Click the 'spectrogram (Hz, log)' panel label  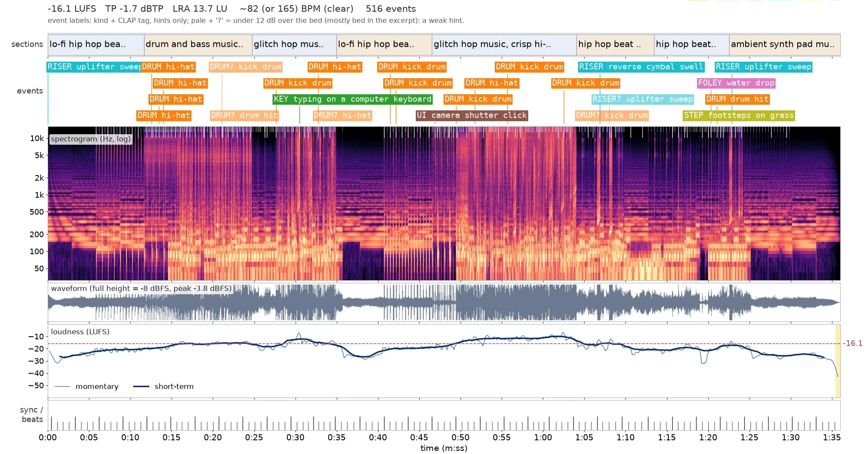(91, 139)
